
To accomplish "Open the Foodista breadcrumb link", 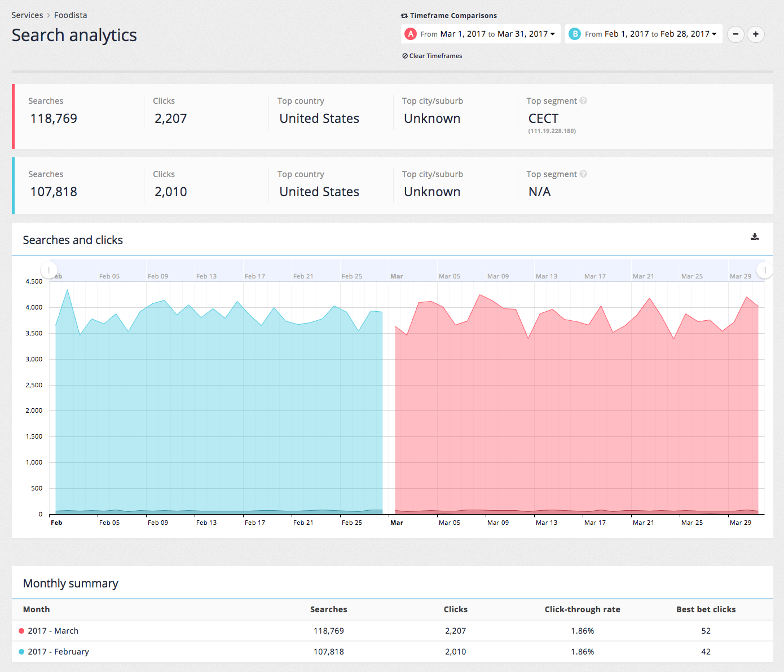I will 71,15.
